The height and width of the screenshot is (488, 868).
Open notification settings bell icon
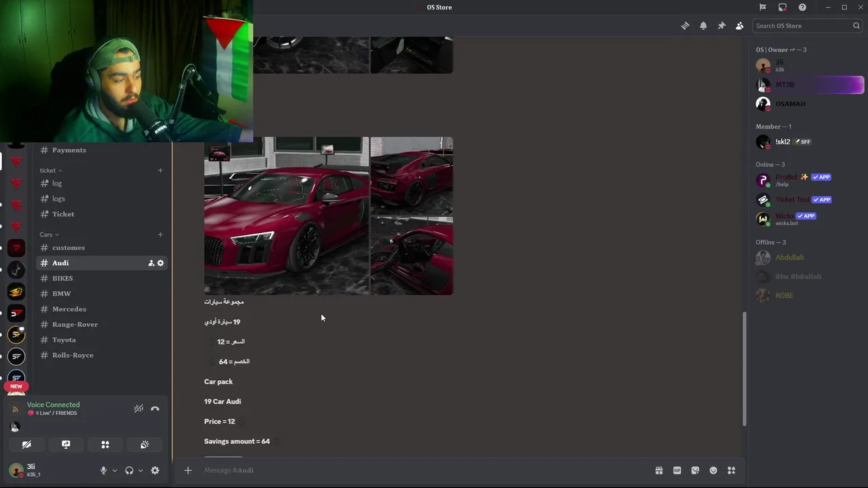tap(703, 26)
